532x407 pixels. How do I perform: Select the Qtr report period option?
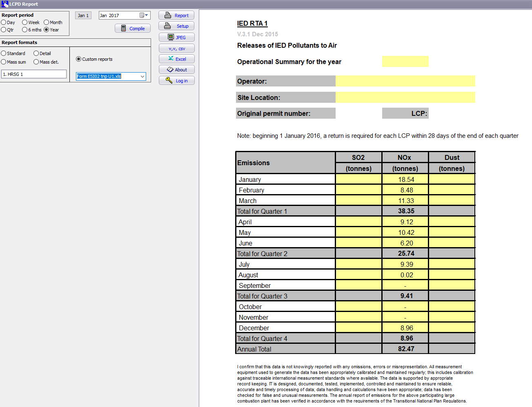[4, 30]
